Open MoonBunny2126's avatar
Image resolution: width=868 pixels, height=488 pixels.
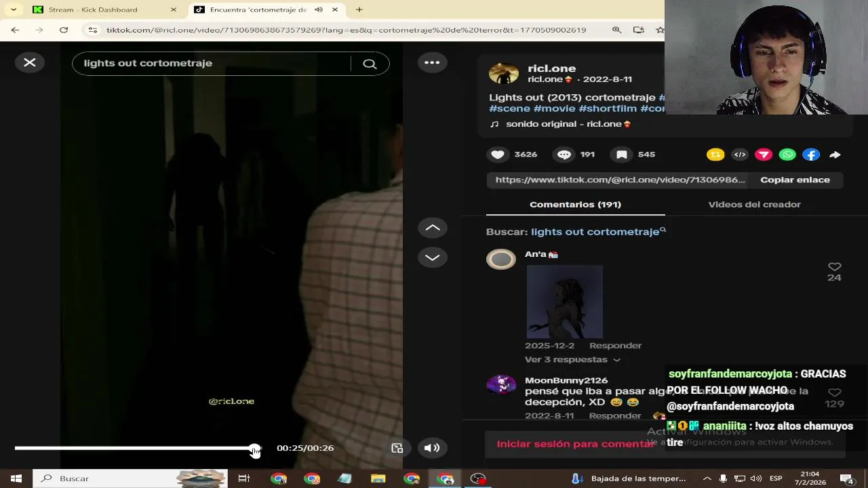point(501,385)
